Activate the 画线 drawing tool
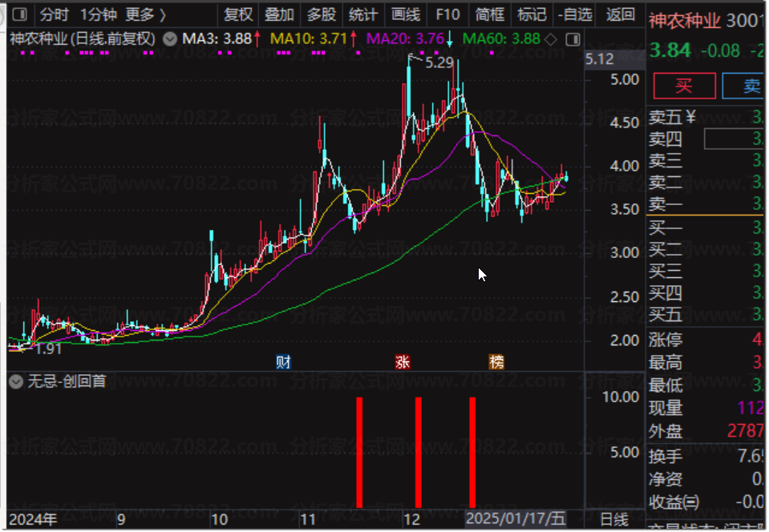This screenshot has width=769, height=532. click(406, 14)
